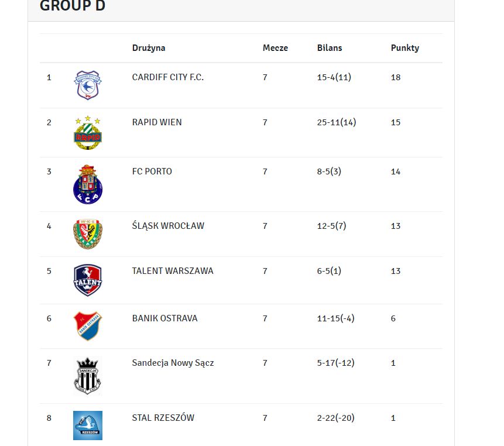
Task: Click the Drużyna column header
Action: pos(149,48)
